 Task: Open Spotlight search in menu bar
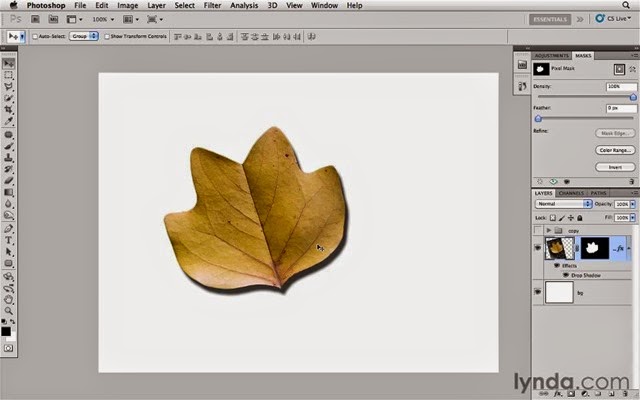626,5
